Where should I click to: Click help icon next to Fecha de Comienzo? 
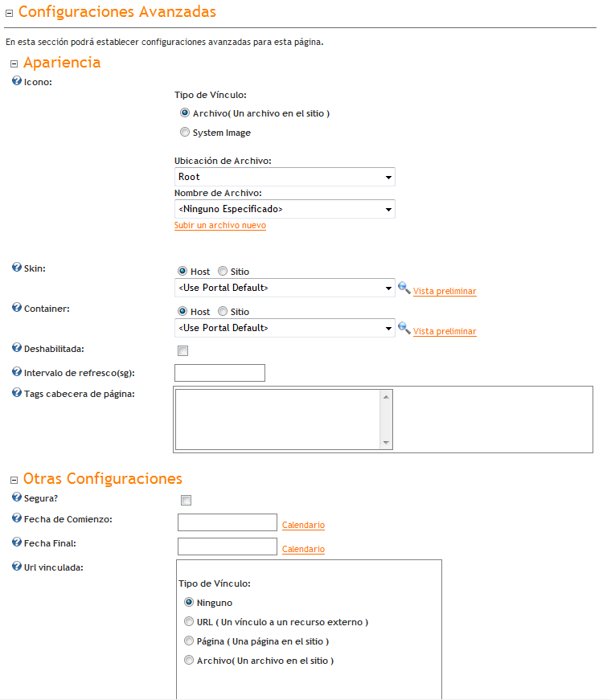click(17, 518)
